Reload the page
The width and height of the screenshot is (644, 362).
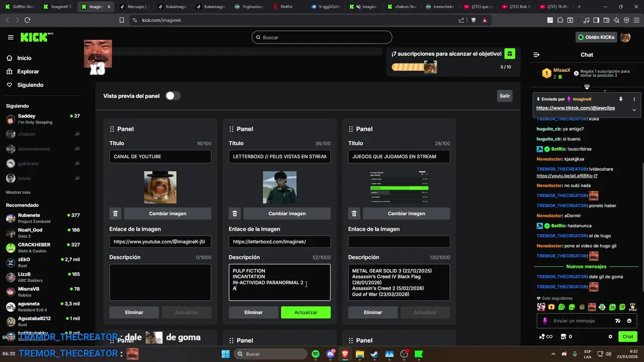27,20
